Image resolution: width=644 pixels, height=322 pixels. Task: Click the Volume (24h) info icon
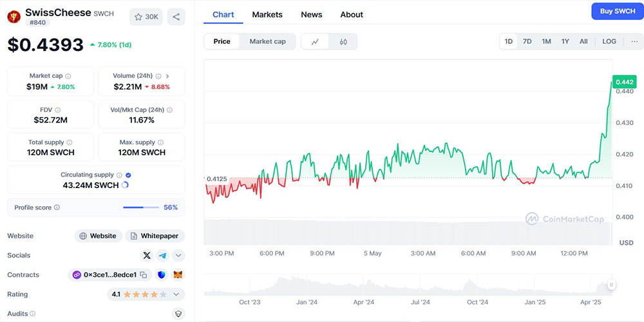coord(158,76)
